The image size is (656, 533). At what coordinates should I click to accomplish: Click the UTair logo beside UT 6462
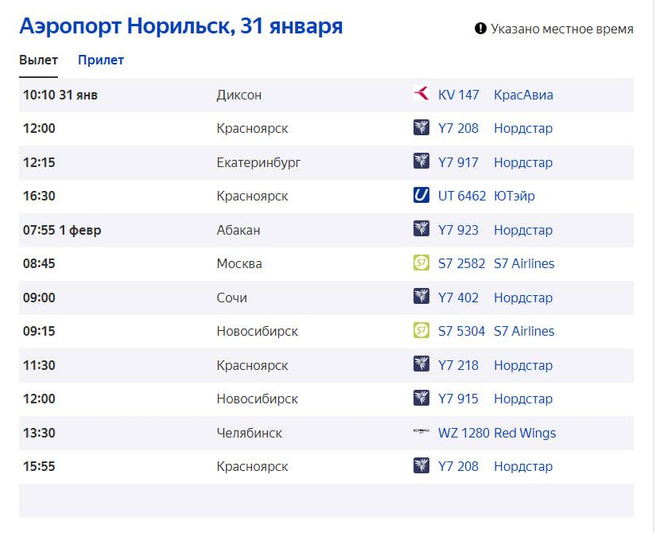(x=421, y=196)
